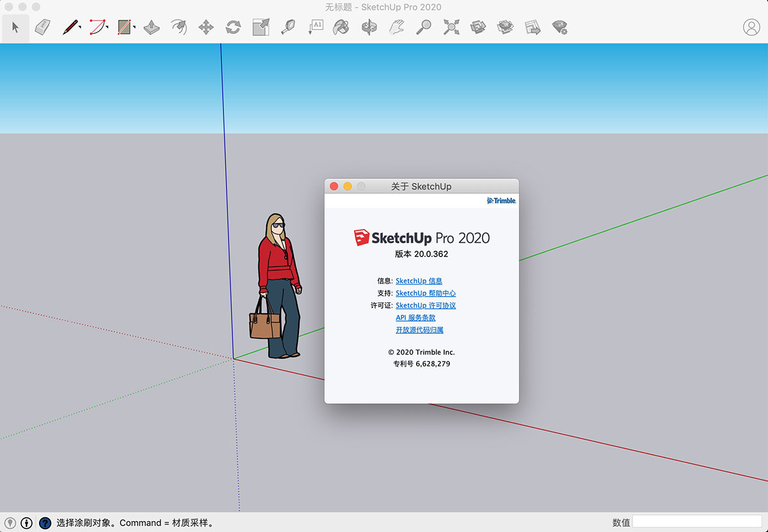768x532 pixels.
Task: Activate the Pan hand tool
Action: coord(397,27)
